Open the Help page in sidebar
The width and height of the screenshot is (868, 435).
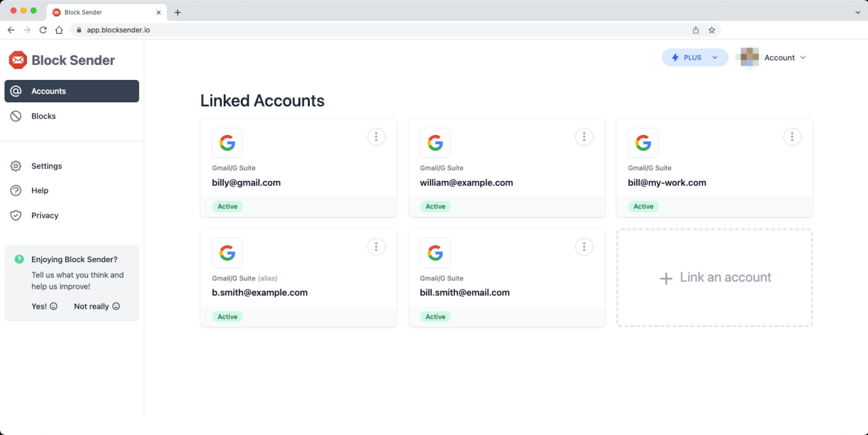[39, 190]
